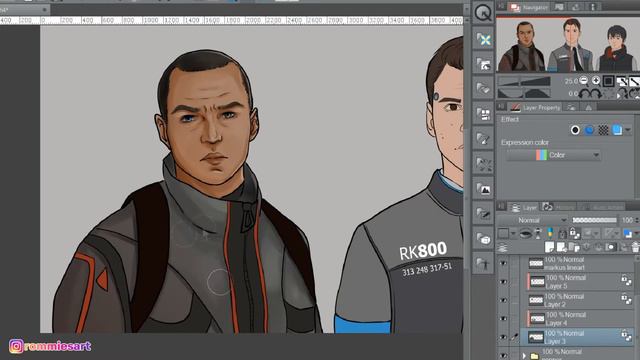Screen dimensions: 640x360
Task: Open the Expression color dropdown
Action: pyautogui.click(x=553, y=155)
